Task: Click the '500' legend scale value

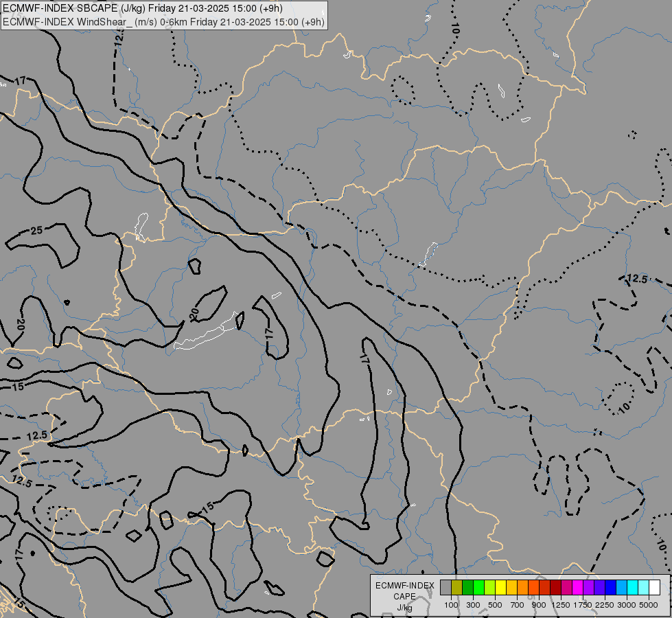Action: click(495, 605)
